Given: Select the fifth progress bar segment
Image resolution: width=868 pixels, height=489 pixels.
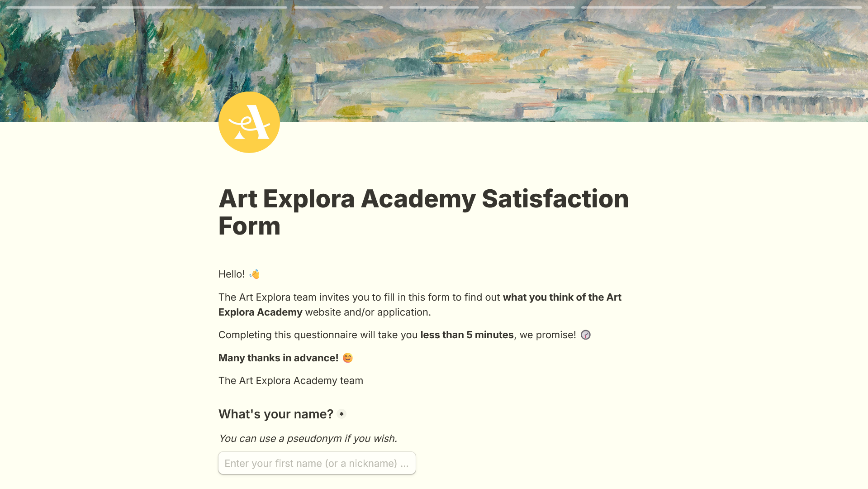Looking at the screenshot, I should pyautogui.click(x=434, y=7).
